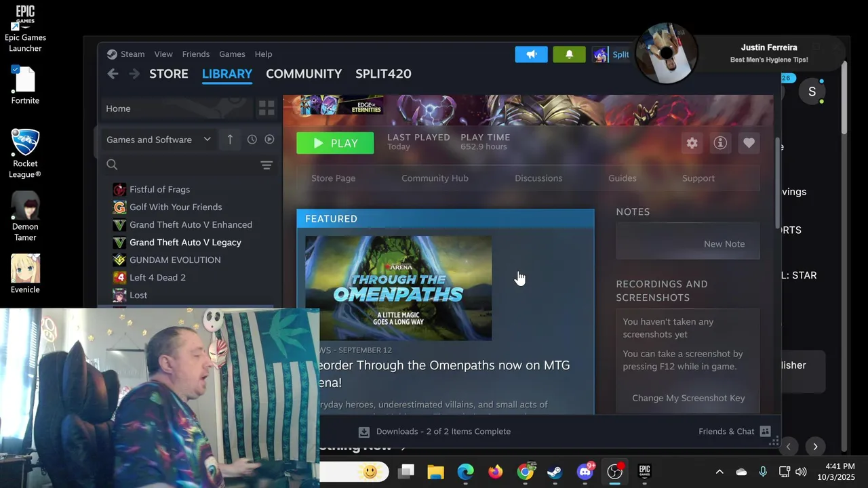
Task: Switch library to grid collections view
Action: pyautogui.click(x=267, y=108)
